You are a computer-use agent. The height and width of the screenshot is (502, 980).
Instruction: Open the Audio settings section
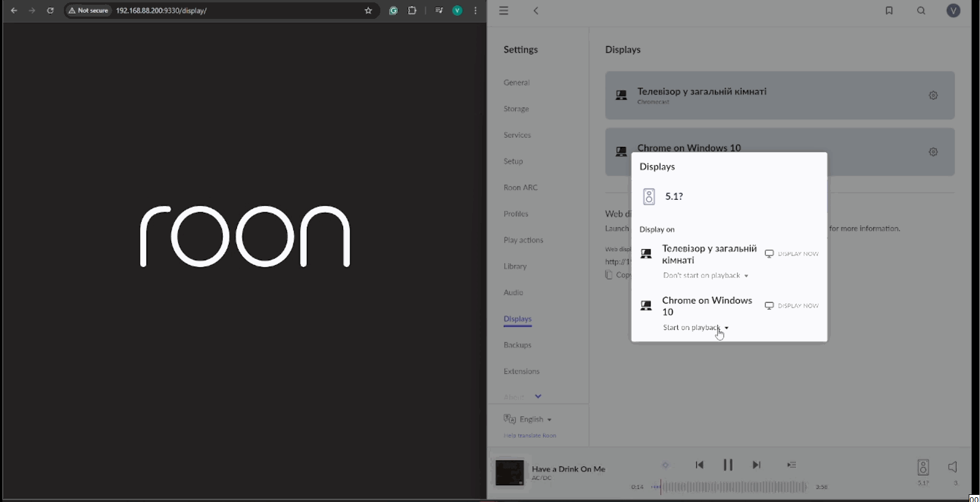coord(513,293)
